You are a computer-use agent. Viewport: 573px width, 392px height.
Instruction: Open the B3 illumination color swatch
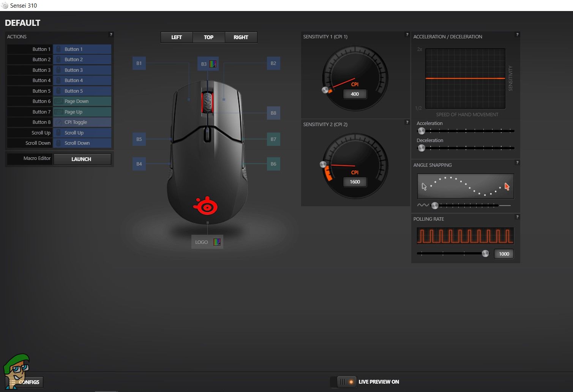[x=213, y=64]
